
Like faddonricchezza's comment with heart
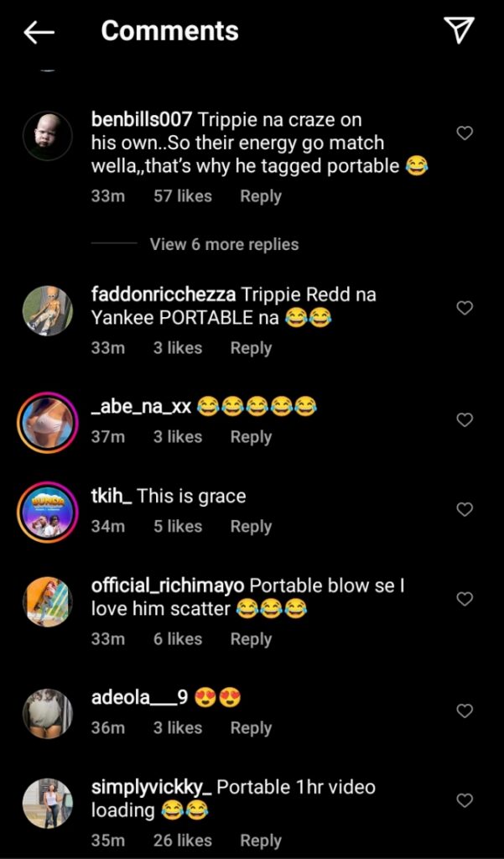[x=464, y=308]
